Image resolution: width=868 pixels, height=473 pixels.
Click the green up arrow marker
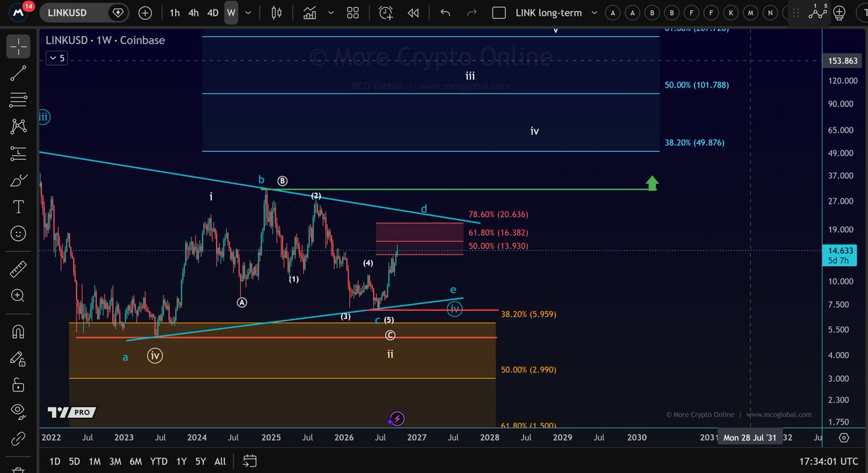coord(652,183)
